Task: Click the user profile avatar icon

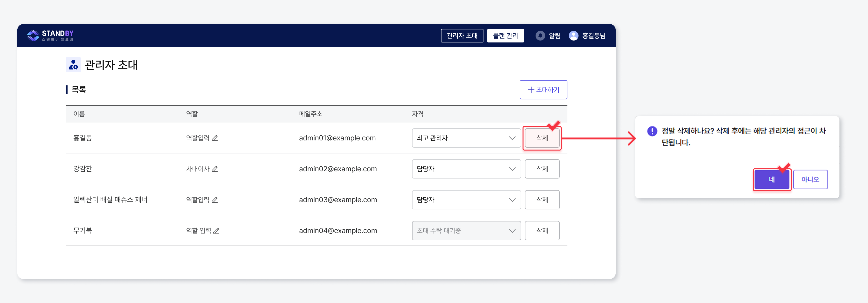Action: pos(573,36)
